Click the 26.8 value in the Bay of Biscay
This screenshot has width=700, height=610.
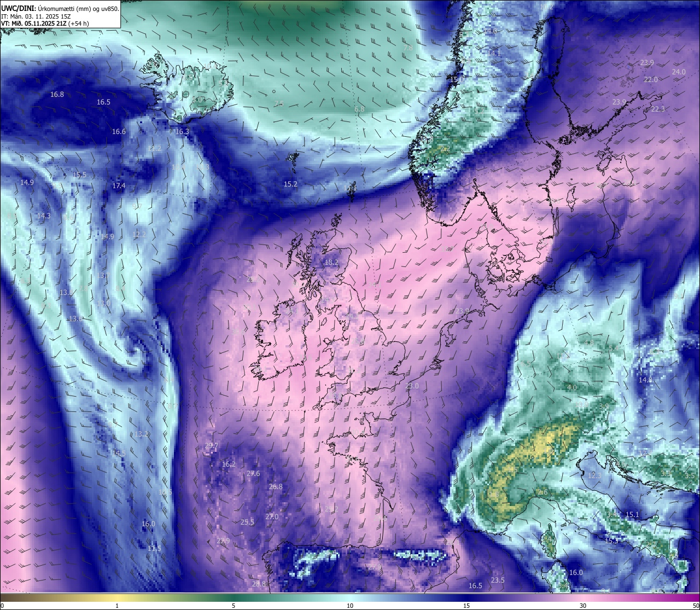(276, 487)
